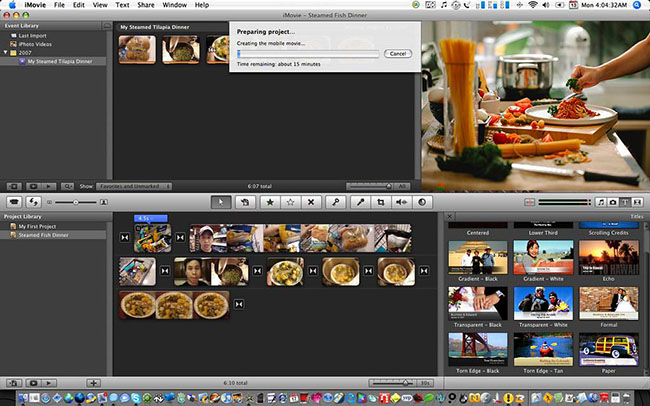Mark selection as favorite with black star
Viewport: 650px width, 406px height.
(x=270, y=202)
